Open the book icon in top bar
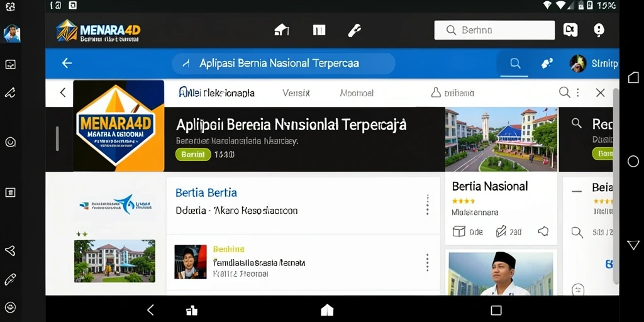Screen dimensions: 644x322 (x=319, y=30)
